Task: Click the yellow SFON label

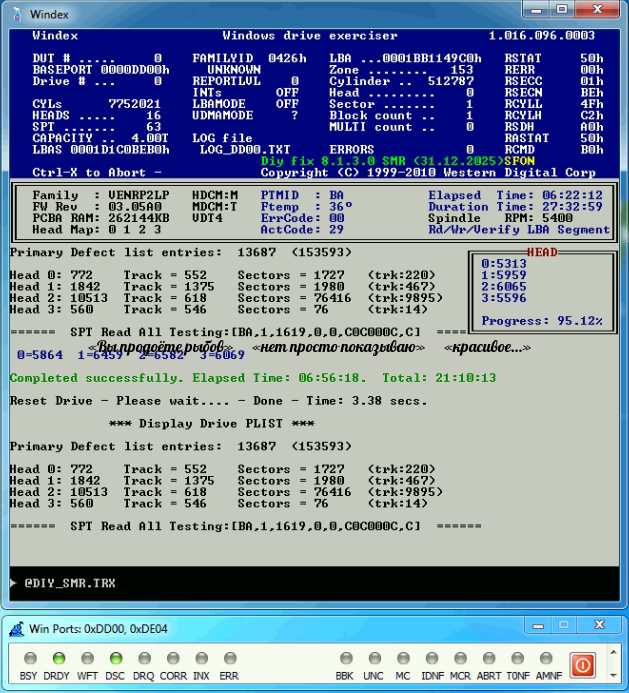Action: (519, 161)
